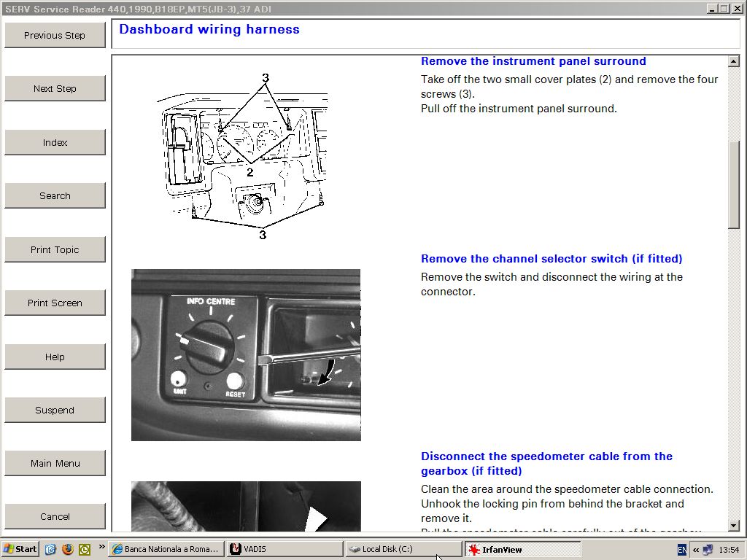Click the vertical scrollbar thumb in the content pane
747x560 pixels.
tap(734, 184)
